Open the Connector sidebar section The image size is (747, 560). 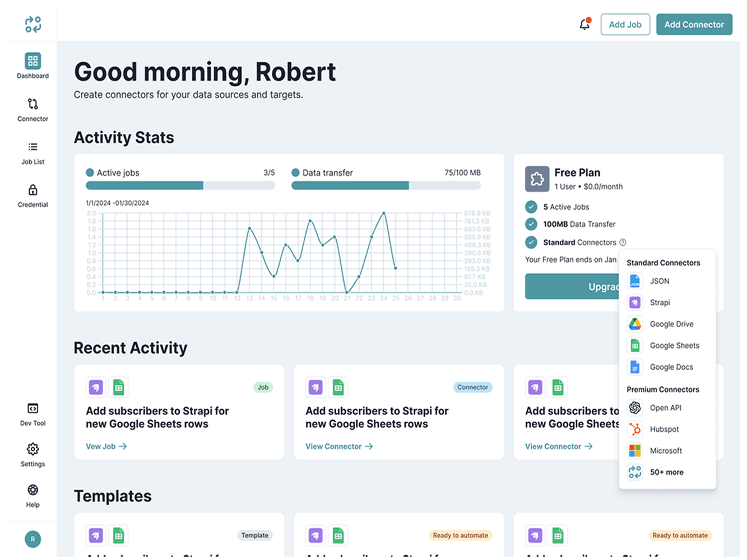33,110
